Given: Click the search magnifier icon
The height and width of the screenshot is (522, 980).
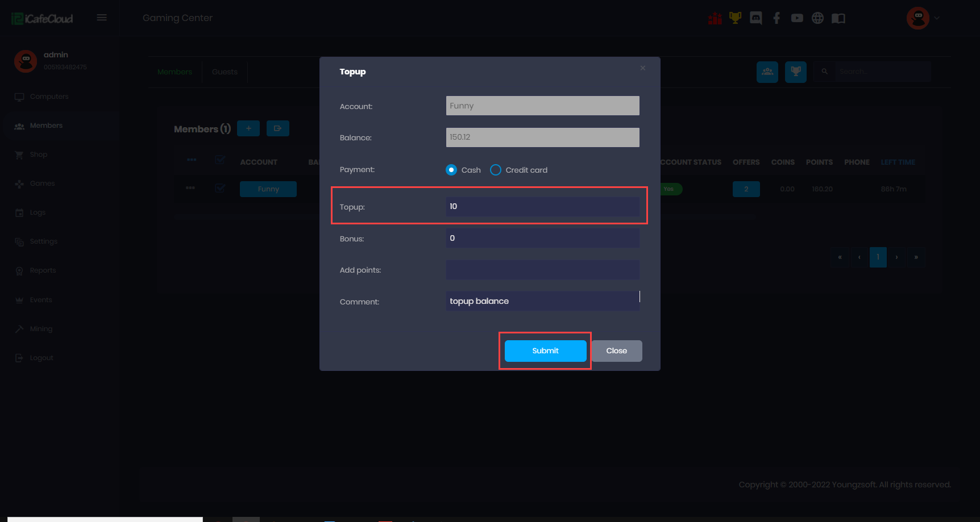Looking at the screenshot, I should click(x=824, y=72).
